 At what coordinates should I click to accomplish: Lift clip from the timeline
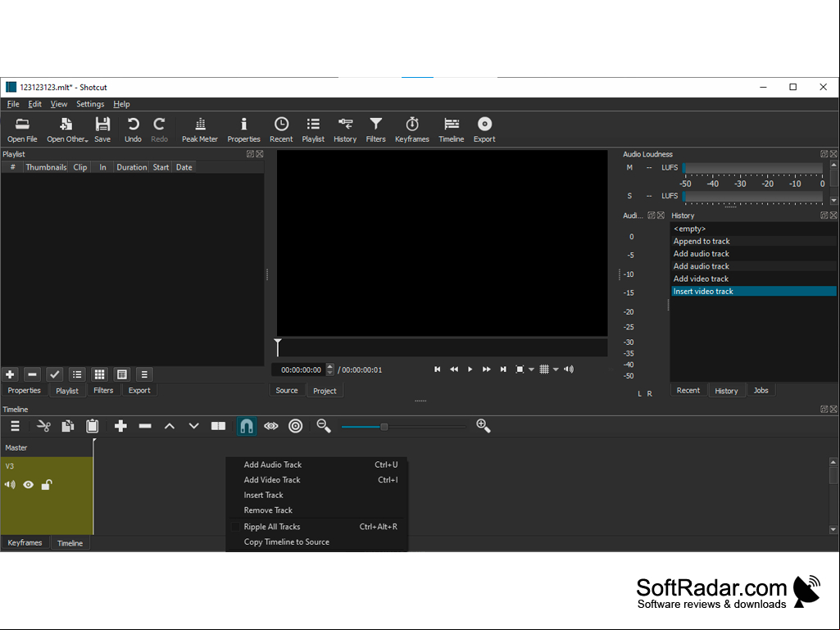click(170, 427)
